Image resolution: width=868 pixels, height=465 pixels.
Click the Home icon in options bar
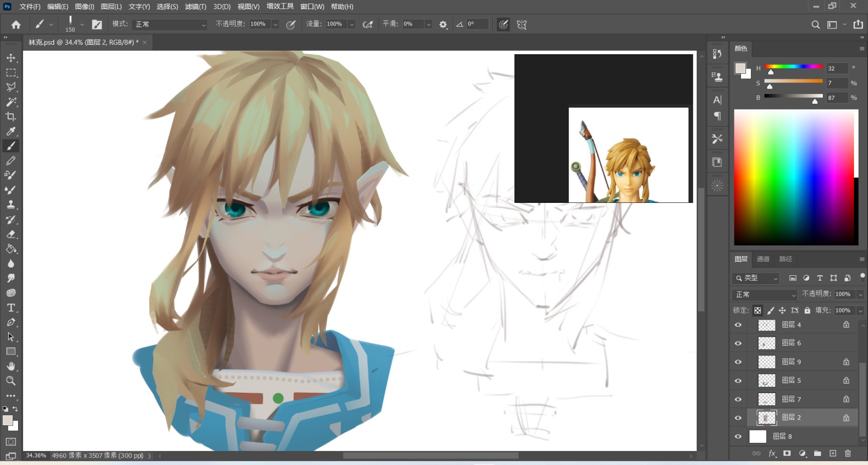pos(16,25)
